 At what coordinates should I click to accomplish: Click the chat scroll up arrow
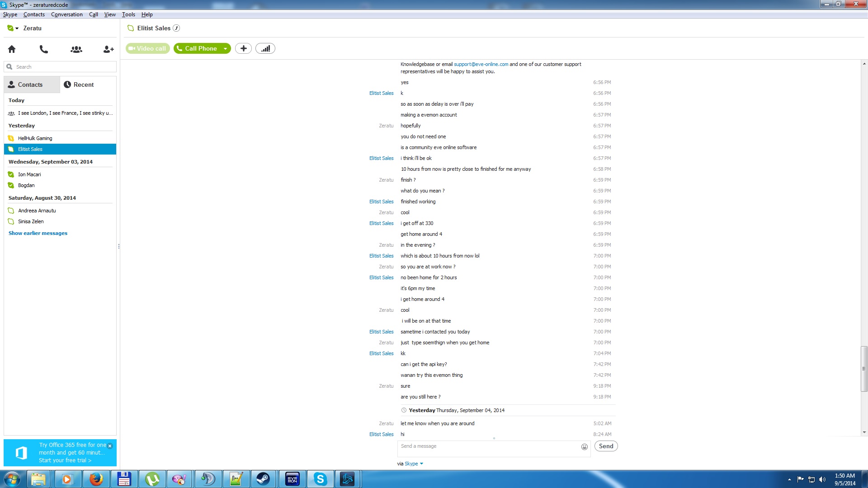click(864, 64)
